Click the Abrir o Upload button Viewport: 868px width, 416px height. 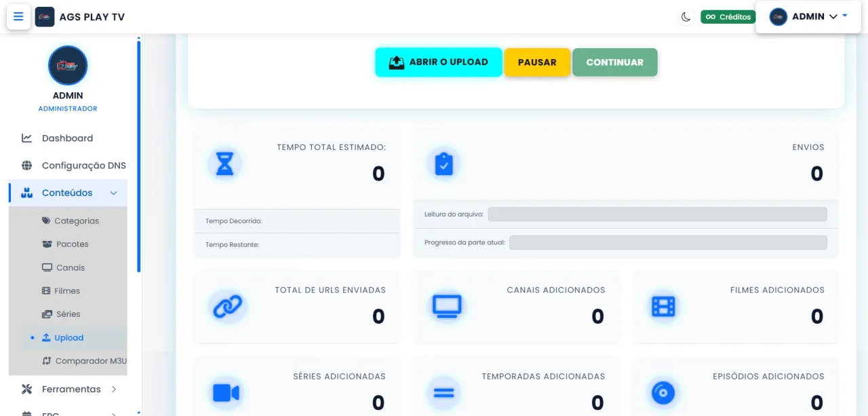(x=439, y=62)
